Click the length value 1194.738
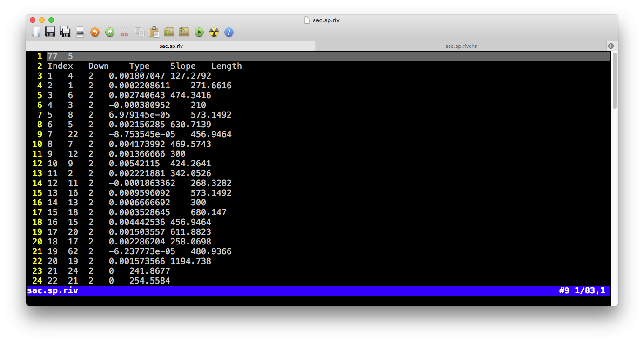Image resolution: width=644 pixels, height=343 pixels. point(191,261)
